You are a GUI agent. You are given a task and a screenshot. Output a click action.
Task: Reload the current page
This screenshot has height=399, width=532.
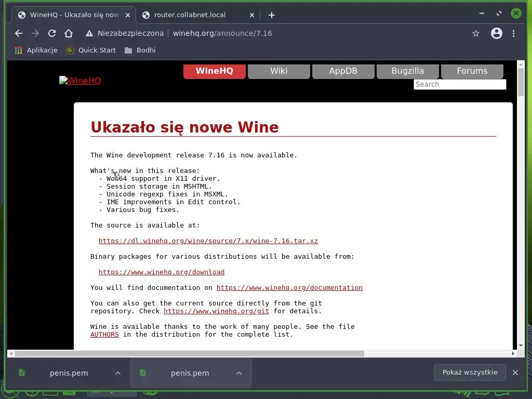tap(52, 33)
